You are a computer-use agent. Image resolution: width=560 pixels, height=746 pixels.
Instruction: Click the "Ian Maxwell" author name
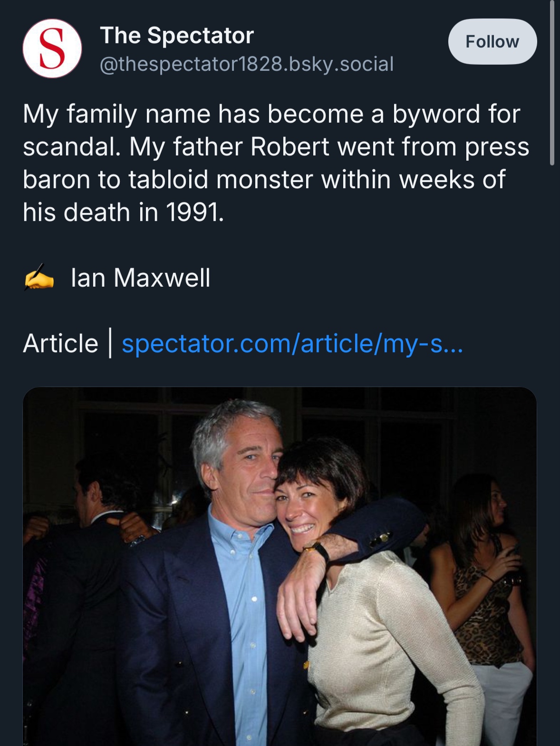[x=140, y=278]
